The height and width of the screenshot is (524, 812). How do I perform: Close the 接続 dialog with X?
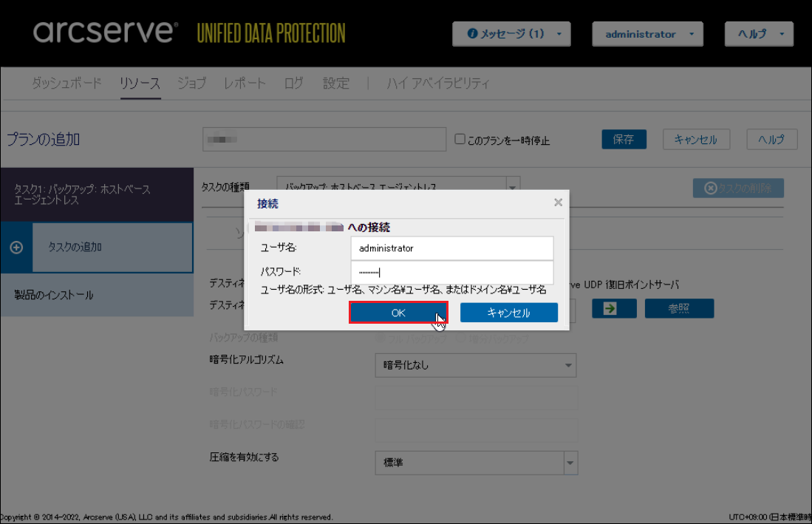click(x=558, y=203)
